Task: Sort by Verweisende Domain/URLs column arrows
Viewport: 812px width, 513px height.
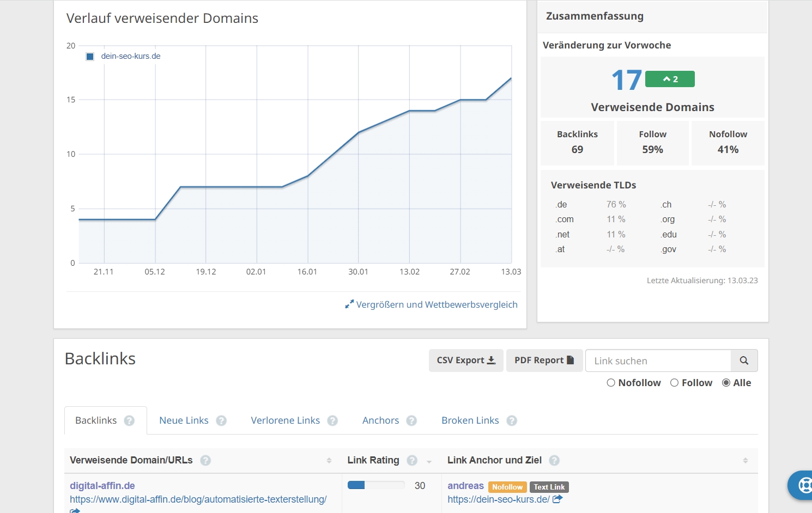Action: tap(329, 461)
